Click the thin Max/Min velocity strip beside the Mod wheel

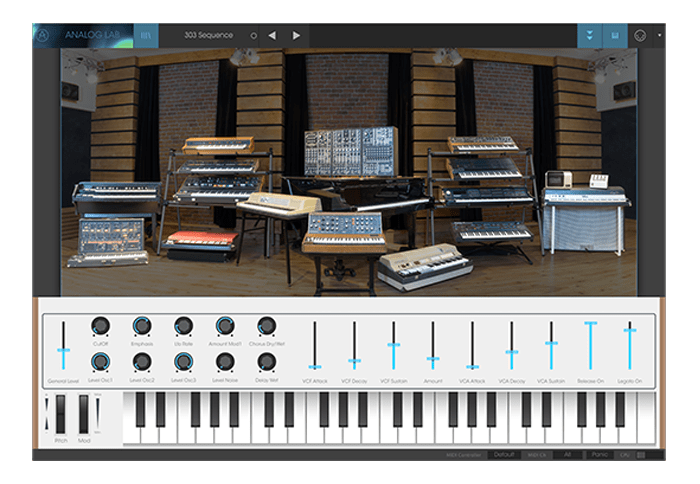(x=98, y=413)
